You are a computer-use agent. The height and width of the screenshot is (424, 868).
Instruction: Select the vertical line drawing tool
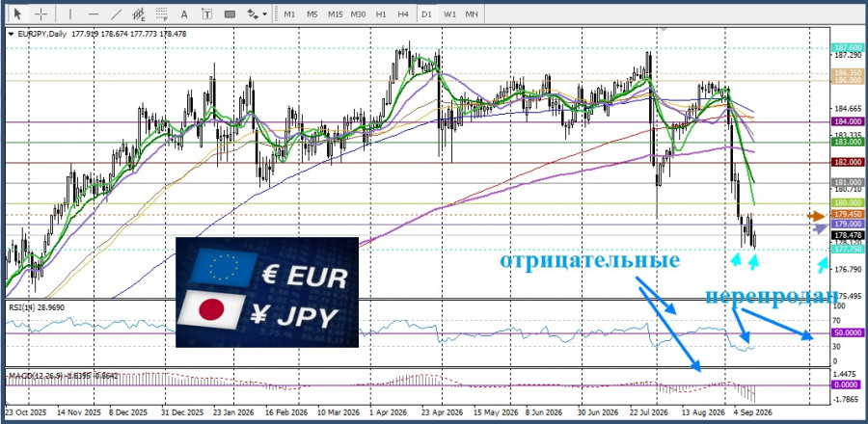pos(70,13)
